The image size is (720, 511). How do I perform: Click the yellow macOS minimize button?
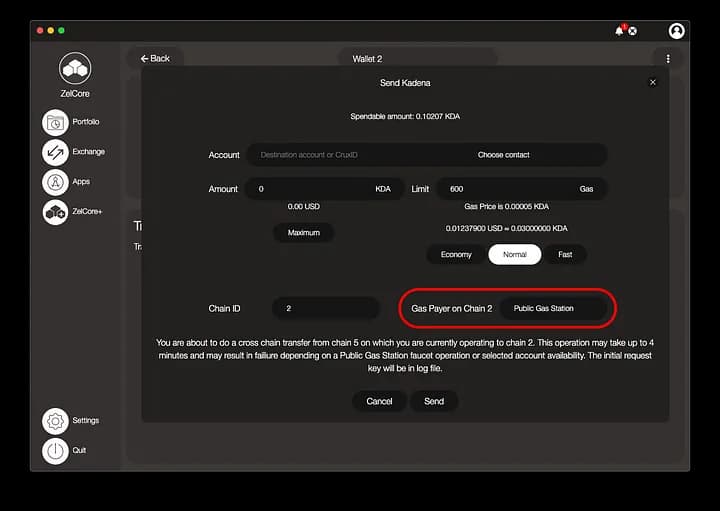51,30
